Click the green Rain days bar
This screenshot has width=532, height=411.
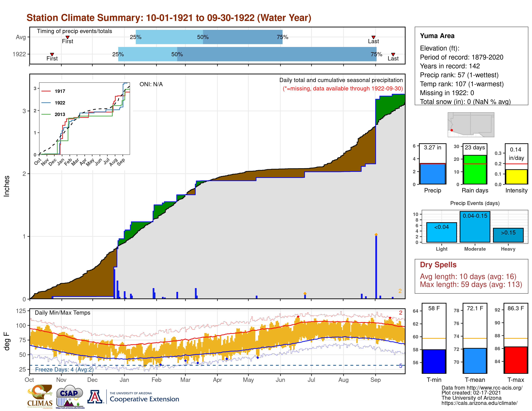coord(475,169)
